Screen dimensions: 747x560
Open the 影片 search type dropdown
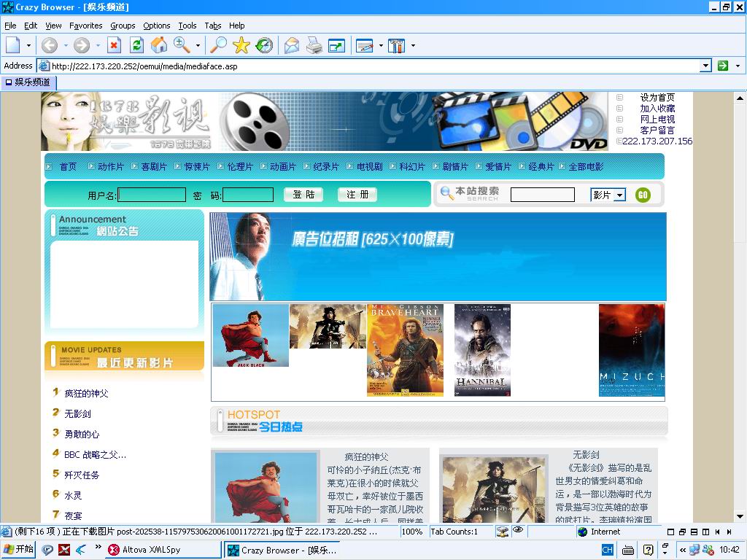click(x=608, y=195)
